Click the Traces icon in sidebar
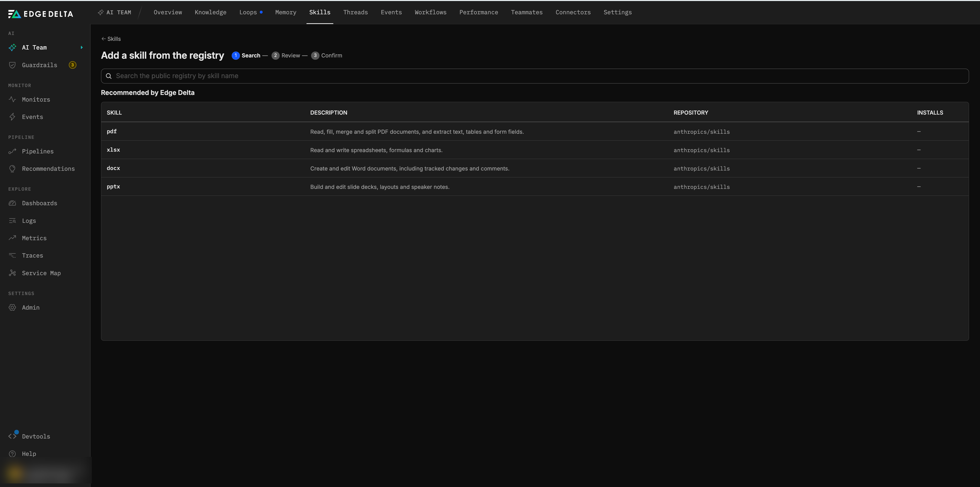The image size is (980, 487). [x=13, y=255]
